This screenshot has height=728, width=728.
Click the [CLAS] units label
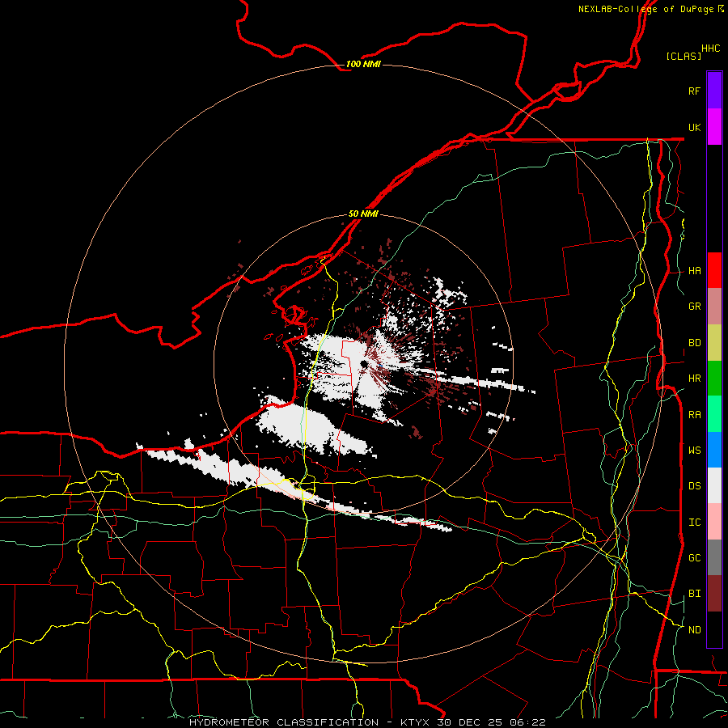pos(684,56)
